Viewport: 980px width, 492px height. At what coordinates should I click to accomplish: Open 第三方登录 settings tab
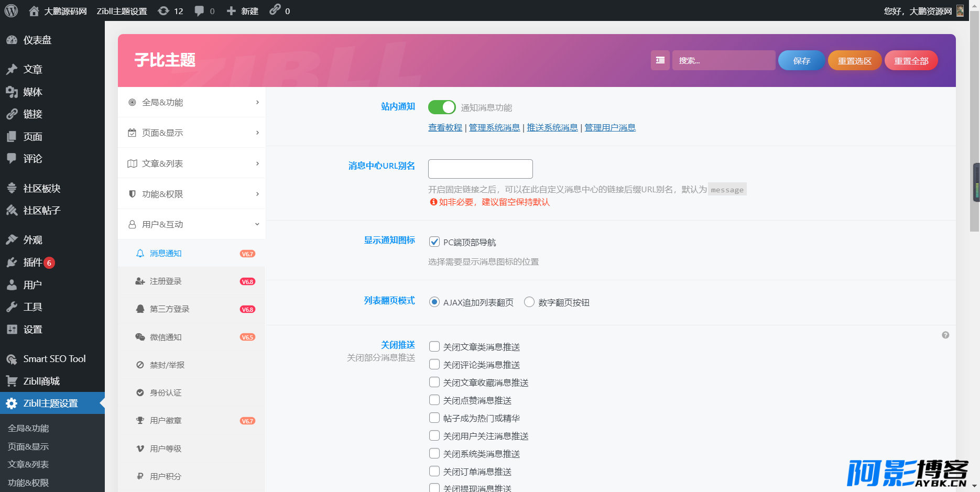click(x=192, y=309)
